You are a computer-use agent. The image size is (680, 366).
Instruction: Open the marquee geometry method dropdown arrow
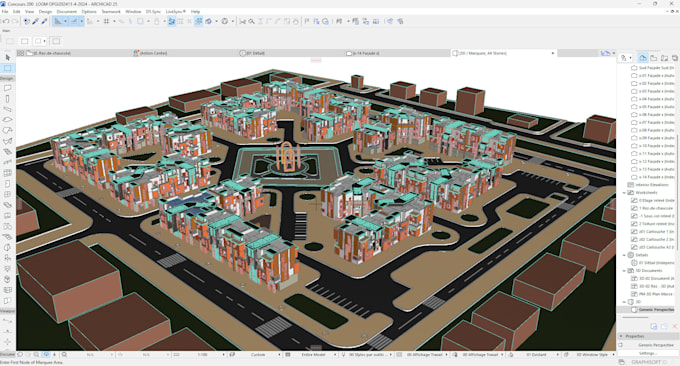coord(44,41)
